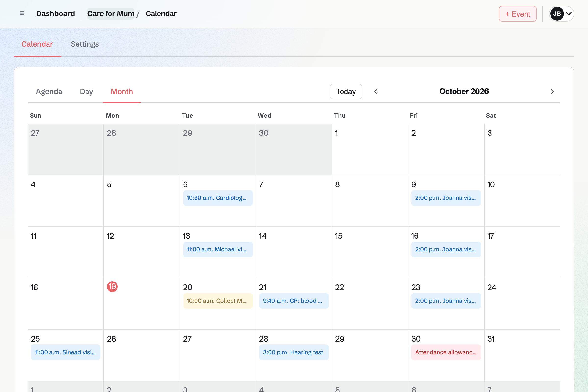
Task: Open Joanna visit event on the 16th
Action: coord(446,249)
